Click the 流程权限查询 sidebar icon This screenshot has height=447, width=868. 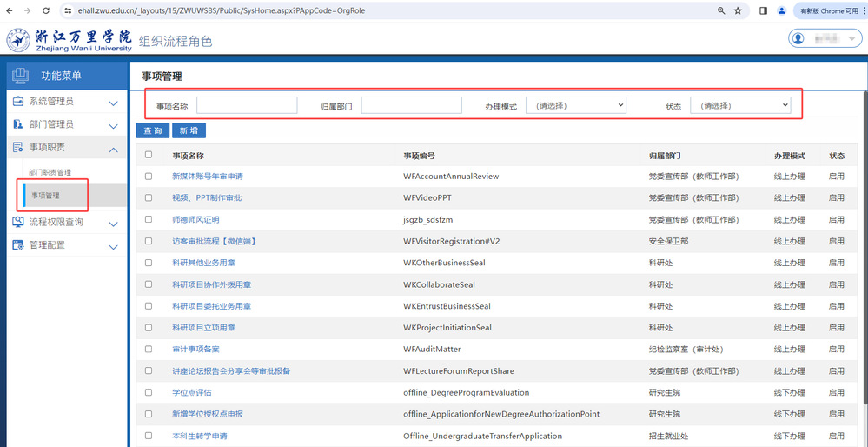(x=17, y=222)
